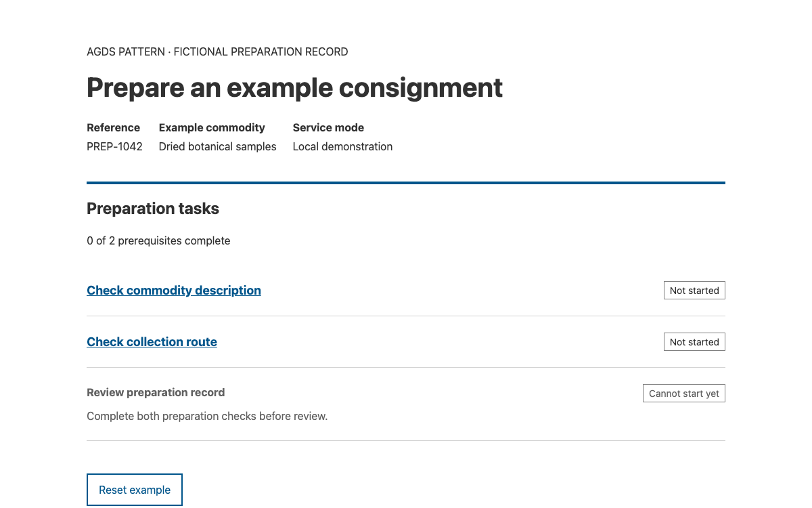Select the Review preparation record task title

[156, 393]
